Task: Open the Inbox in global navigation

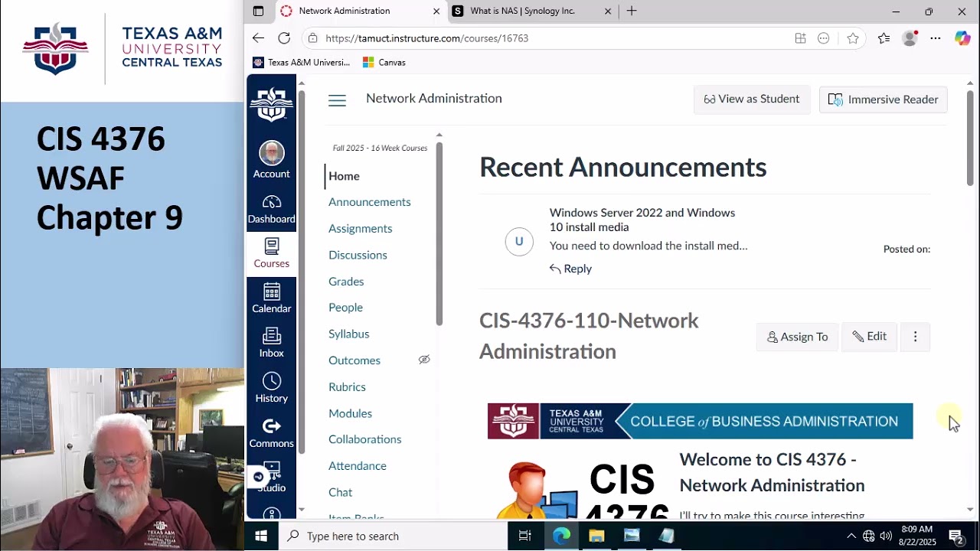Action: coord(271,343)
